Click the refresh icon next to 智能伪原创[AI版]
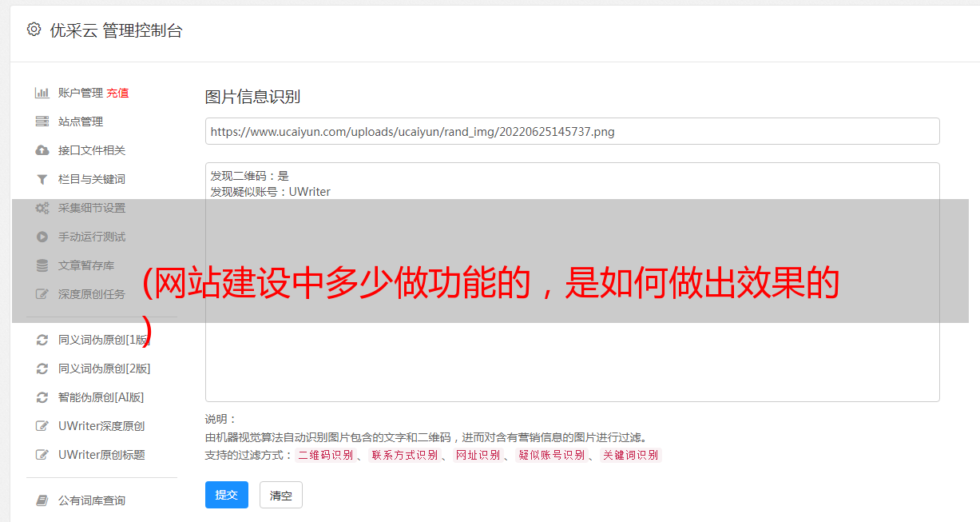This screenshot has width=980, height=522. click(x=42, y=397)
